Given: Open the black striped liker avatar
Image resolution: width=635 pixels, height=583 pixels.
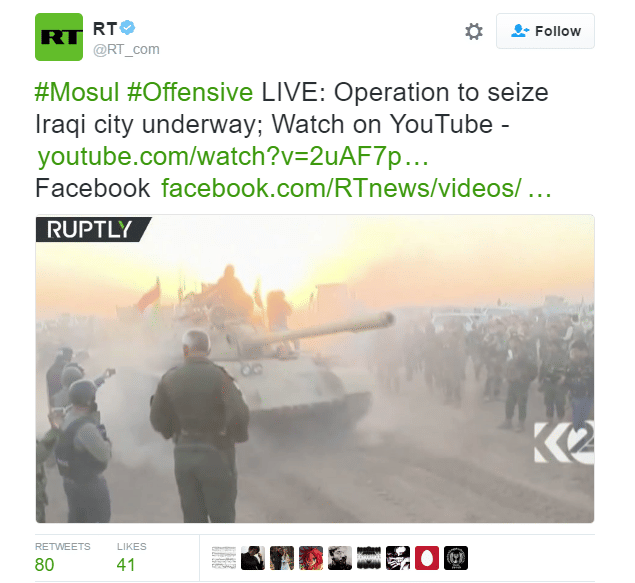Looking at the screenshot, I should (369, 558).
